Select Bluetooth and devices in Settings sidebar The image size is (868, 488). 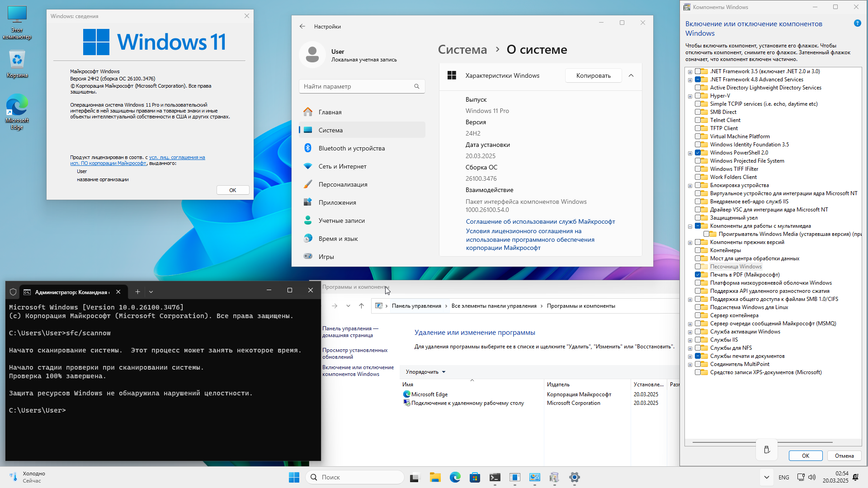tap(351, 148)
